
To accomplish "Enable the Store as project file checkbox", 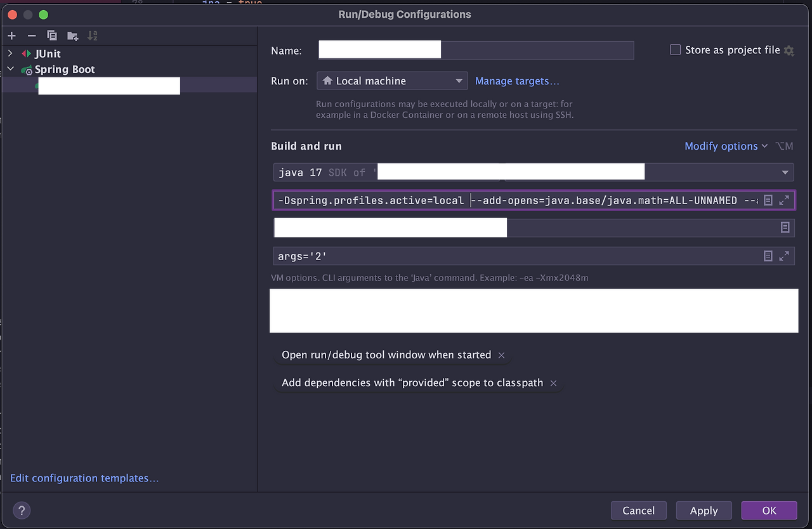I will pos(675,49).
